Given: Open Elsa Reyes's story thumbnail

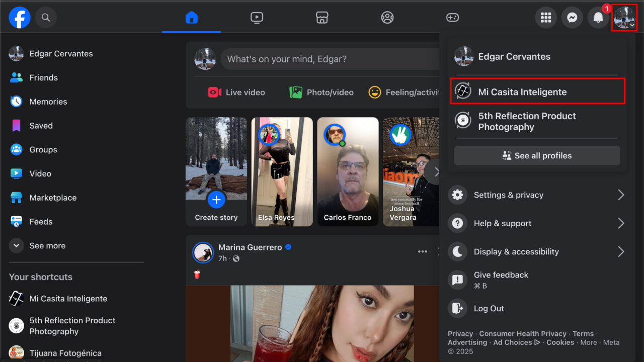Looking at the screenshot, I should coord(282,171).
